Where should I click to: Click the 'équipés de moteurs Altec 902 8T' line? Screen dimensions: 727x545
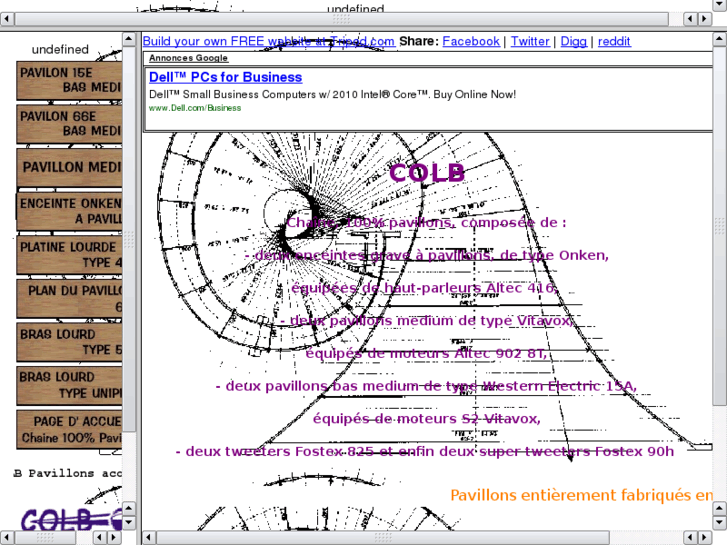(x=427, y=353)
